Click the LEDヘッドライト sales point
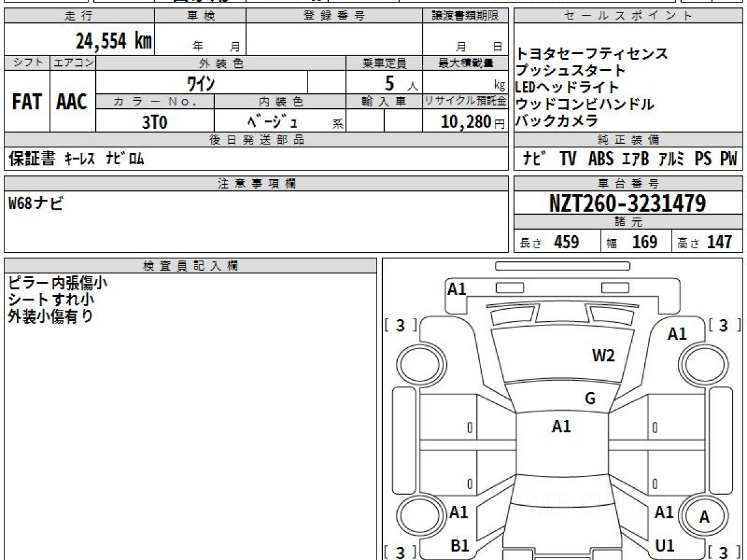Image resolution: width=747 pixels, height=560 pixels. [567, 87]
